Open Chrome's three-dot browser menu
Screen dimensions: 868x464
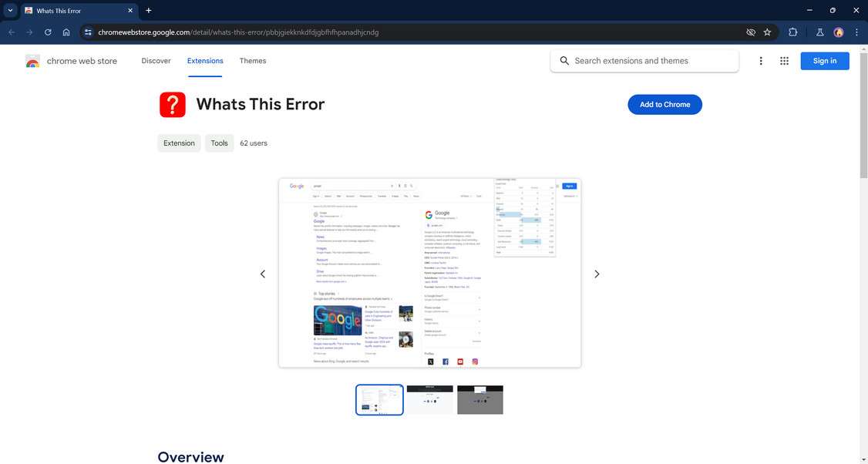click(x=856, y=32)
